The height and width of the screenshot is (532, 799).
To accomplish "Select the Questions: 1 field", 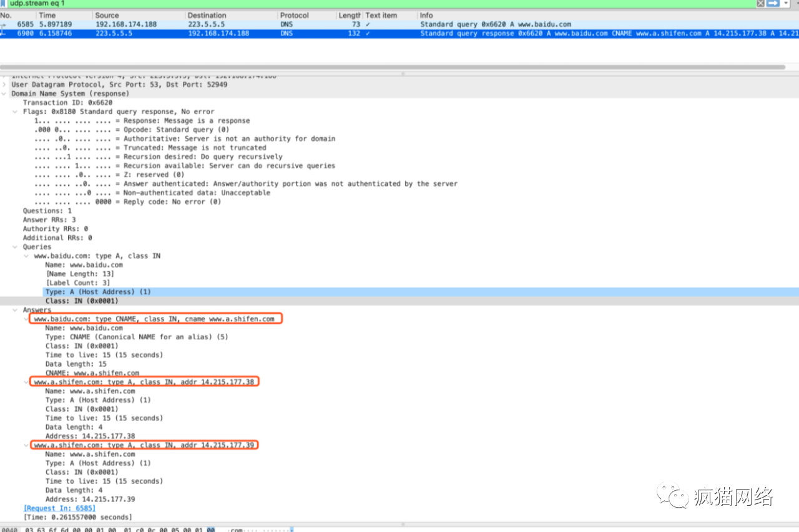I will coord(47,211).
